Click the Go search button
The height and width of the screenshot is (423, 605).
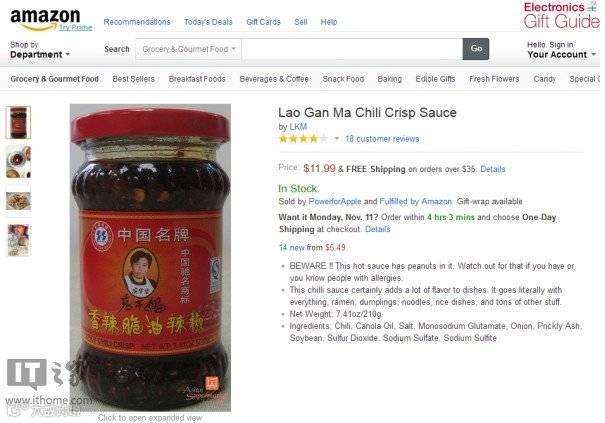[476, 49]
